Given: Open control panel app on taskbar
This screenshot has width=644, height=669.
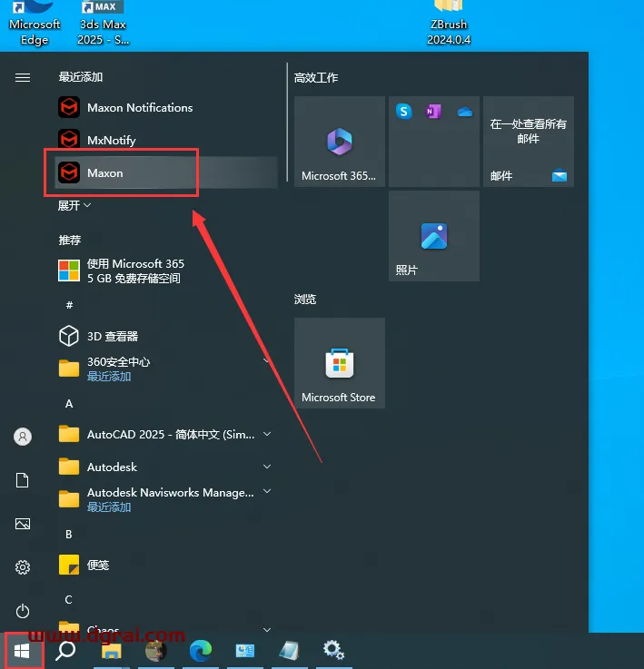Looking at the screenshot, I should (x=244, y=651).
